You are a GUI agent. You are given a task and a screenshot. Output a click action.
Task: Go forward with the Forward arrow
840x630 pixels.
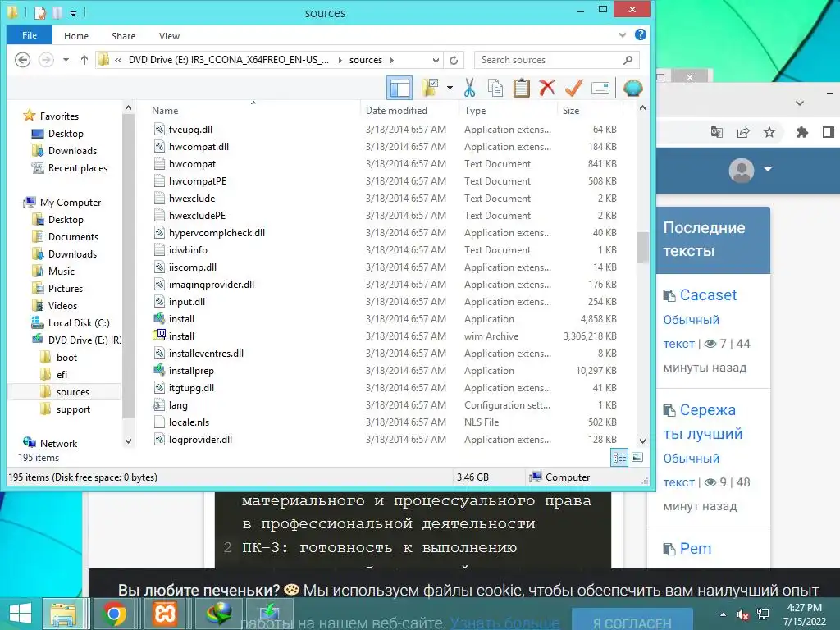[47, 59]
